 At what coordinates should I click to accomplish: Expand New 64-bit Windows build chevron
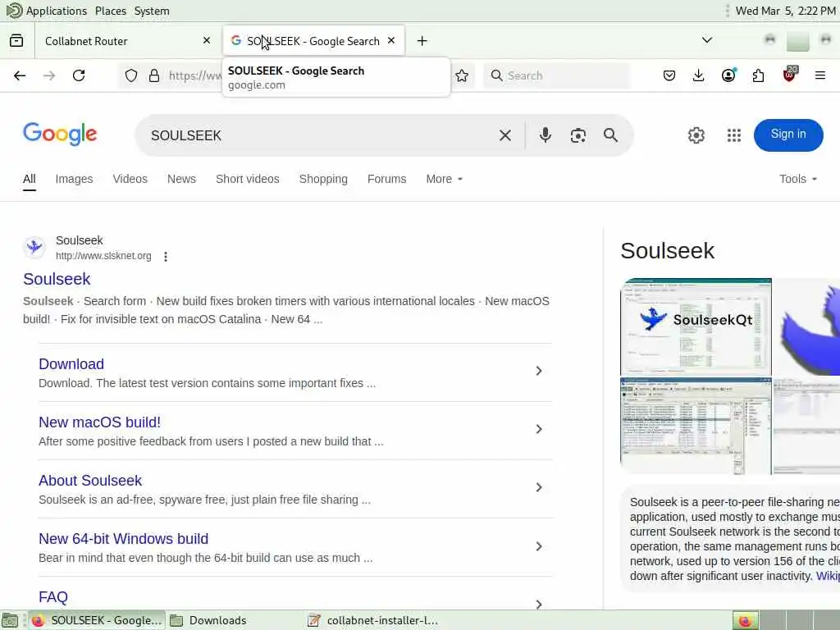pos(539,546)
